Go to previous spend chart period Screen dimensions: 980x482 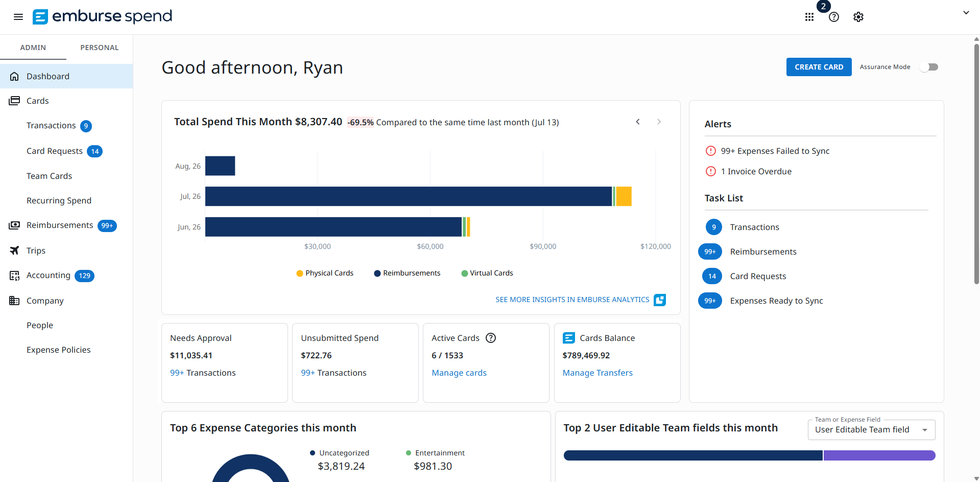click(x=638, y=122)
